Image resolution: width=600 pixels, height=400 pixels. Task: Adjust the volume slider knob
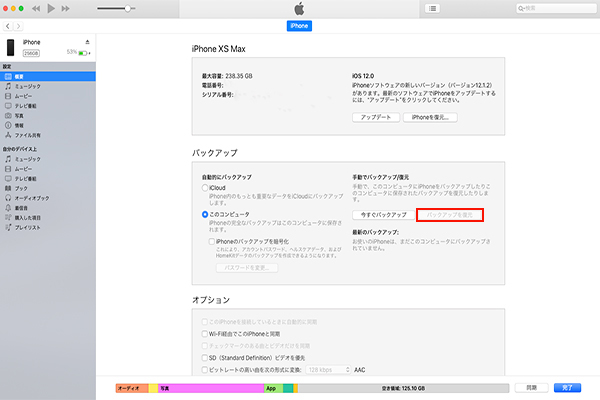coord(127,8)
